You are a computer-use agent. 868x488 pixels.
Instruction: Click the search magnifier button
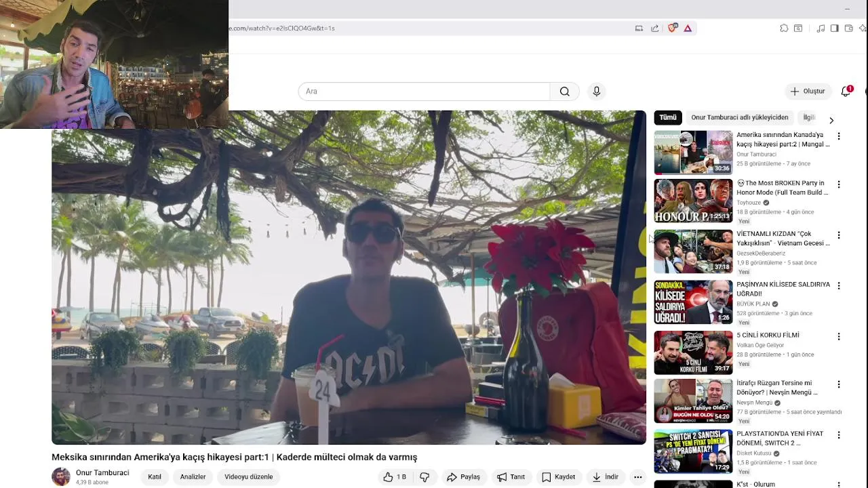[x=564, y=91]
